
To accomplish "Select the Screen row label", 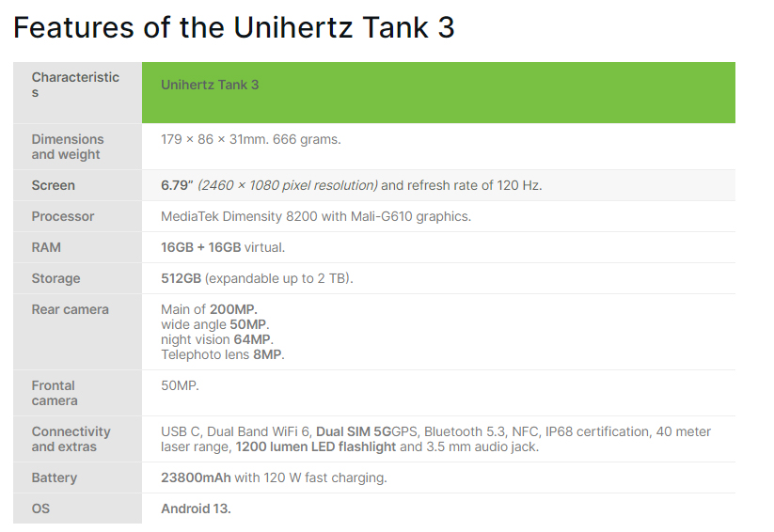I will pos(54,185).
